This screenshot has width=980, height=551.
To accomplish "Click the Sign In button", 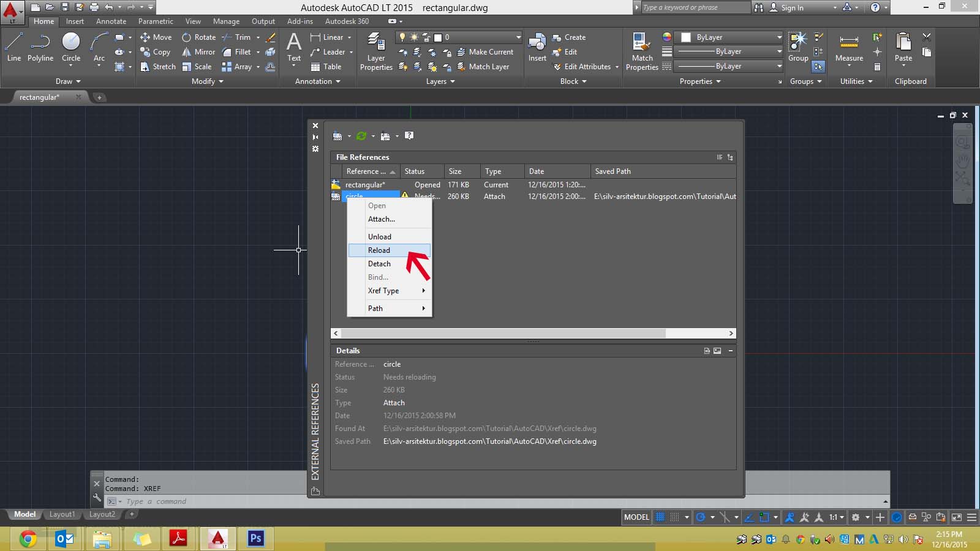I will [786, 7].
